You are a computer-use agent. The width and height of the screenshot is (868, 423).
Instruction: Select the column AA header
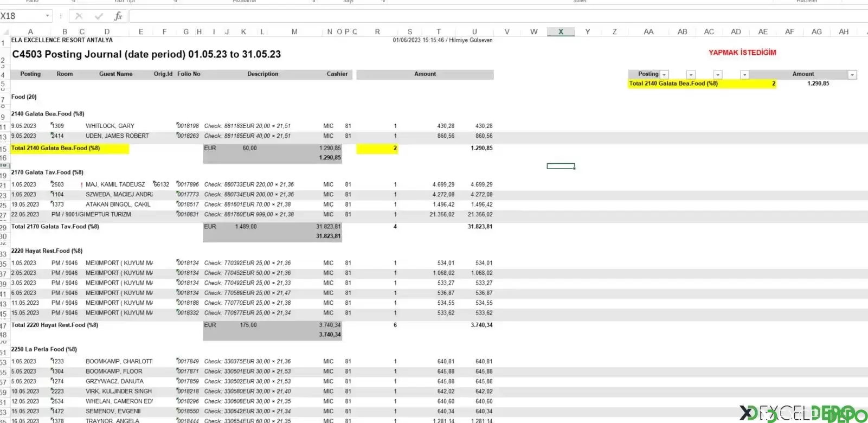point(648,32)
